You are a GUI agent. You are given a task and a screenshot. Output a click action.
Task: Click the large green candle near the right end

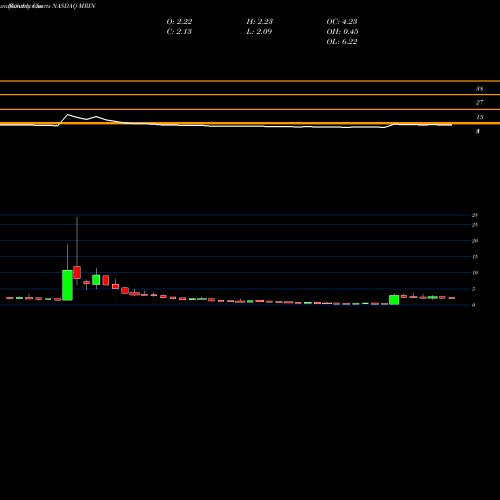click(394, 300)
